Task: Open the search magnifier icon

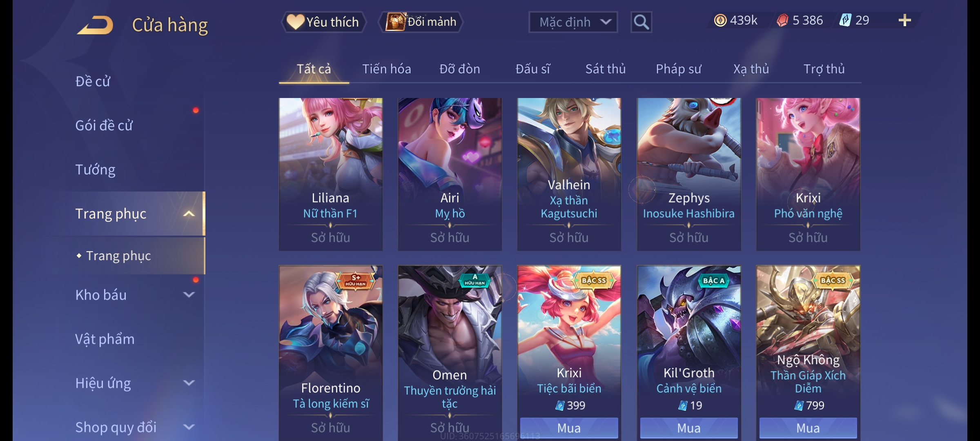Action: click(641, 22)
